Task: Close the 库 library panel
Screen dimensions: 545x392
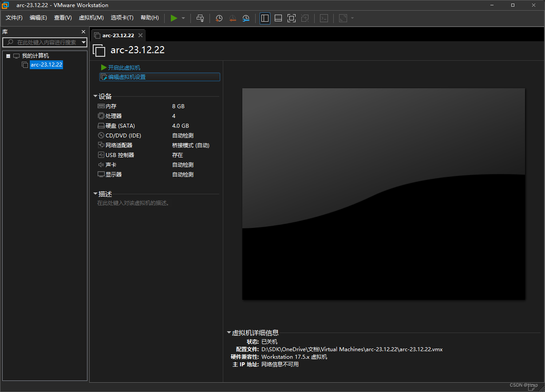Action: tap(83, 32)
